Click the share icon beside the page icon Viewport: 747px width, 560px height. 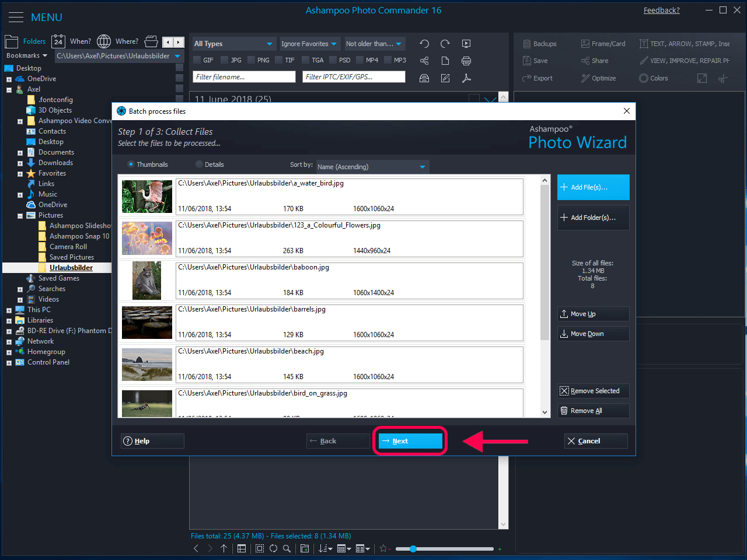pos(424,61)
